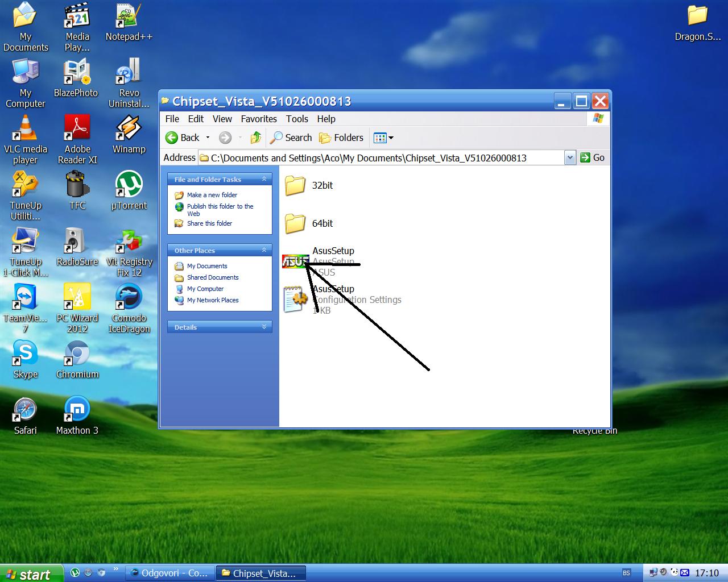Show the Folders tree pane
Screen dimensions: 728x582
click(x=341, y=138)
